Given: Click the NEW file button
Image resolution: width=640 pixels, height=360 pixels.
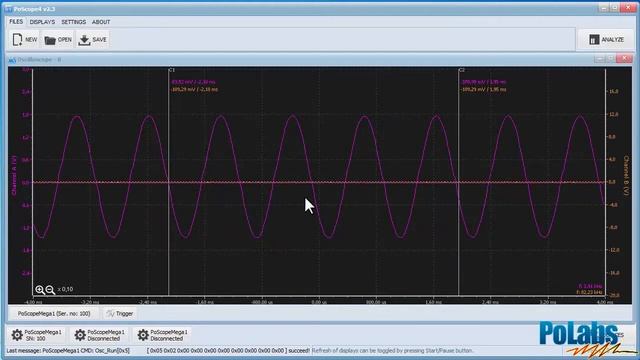Looking at the screenshot, I should (x=24, y=40).
